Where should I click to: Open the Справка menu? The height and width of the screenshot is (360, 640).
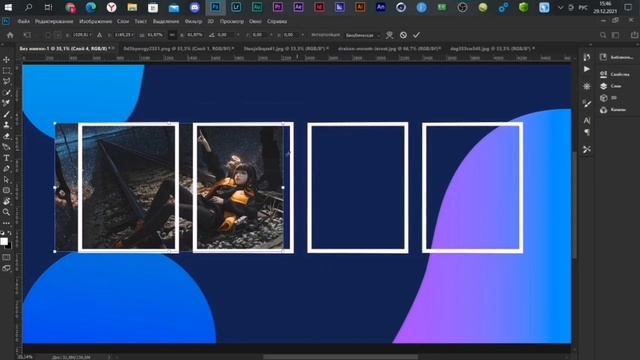(x=277, y=21)
